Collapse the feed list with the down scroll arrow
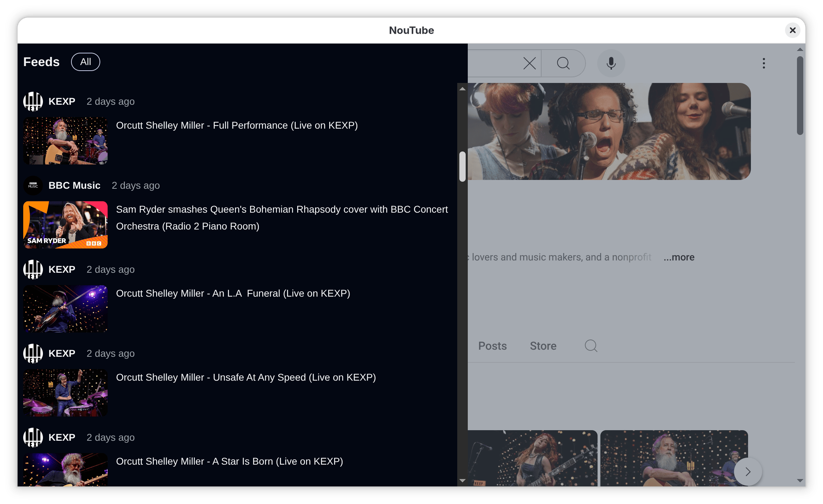Screen dimensions: 823x504 click(462, 480)
